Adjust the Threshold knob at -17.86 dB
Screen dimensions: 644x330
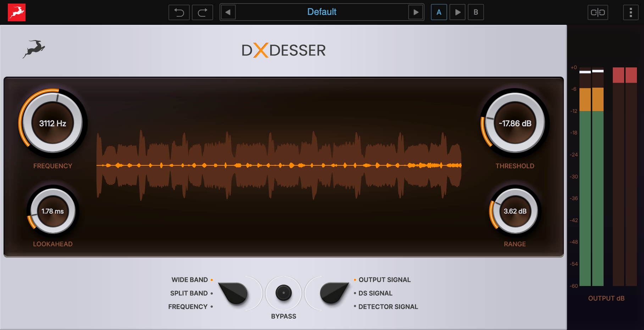pos(515,123)
